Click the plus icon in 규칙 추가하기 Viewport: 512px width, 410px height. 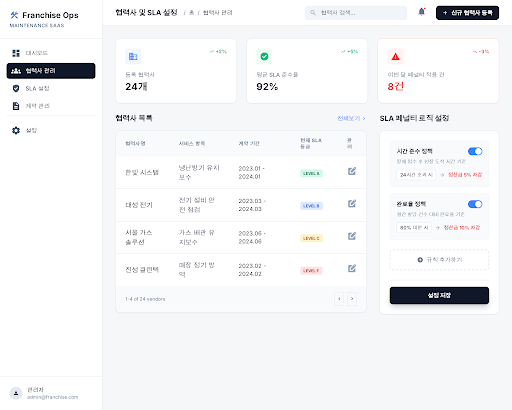click(x=420, y=260)
